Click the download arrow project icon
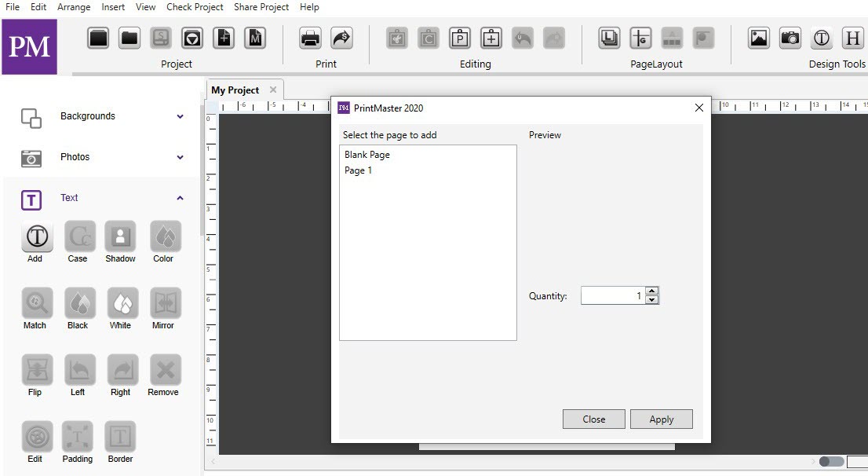Screen dimensions: 868x476 click(192, 38)
